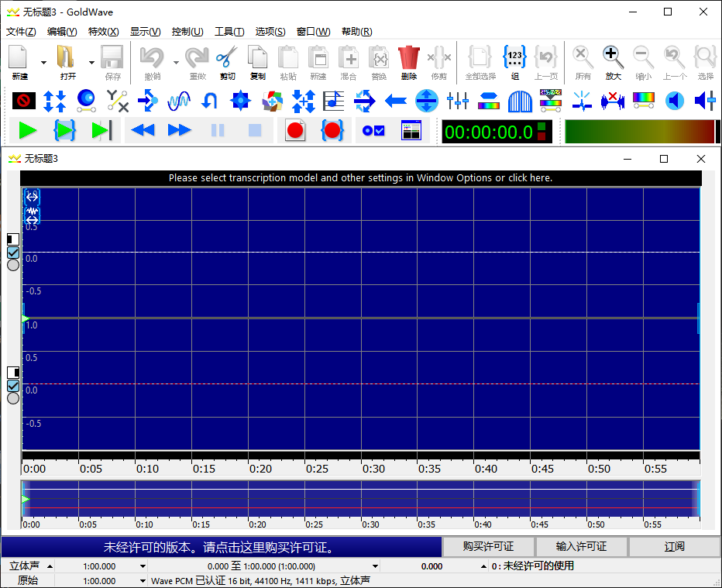Click the blue left arrow reverse effect icon
Viewport: 722px width, 588px height.
tap(396, 101)
